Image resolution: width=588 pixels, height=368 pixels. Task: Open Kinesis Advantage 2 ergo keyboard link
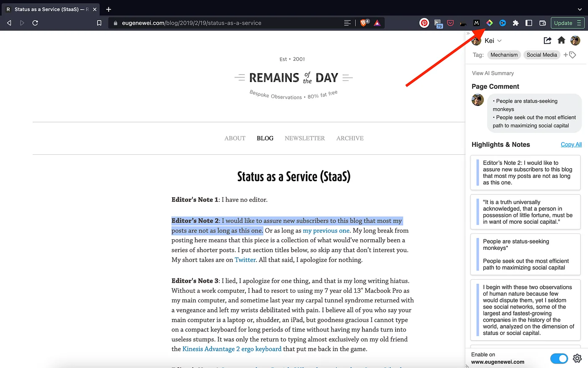pos(232,349)
